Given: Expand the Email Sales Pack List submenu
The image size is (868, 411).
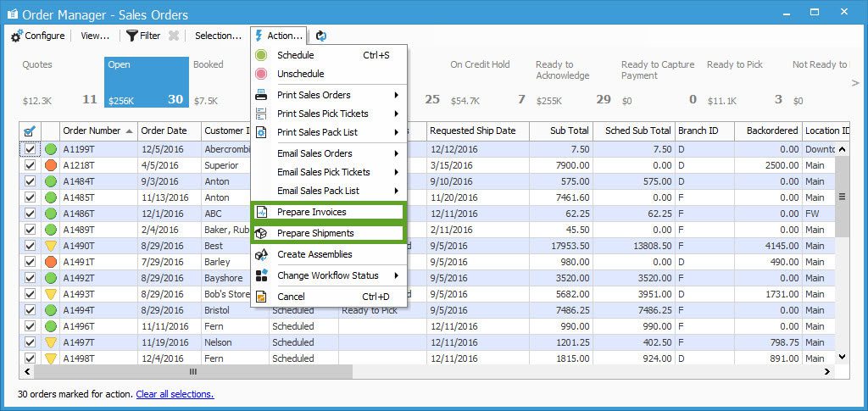Looking at the screenshot, I should pos(397,192).
